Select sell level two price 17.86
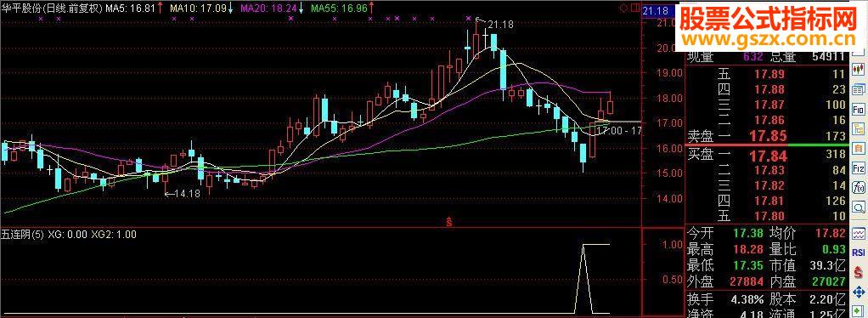This screenshot has width=868, height=318. pyautogui.click(x=769, y=120)
